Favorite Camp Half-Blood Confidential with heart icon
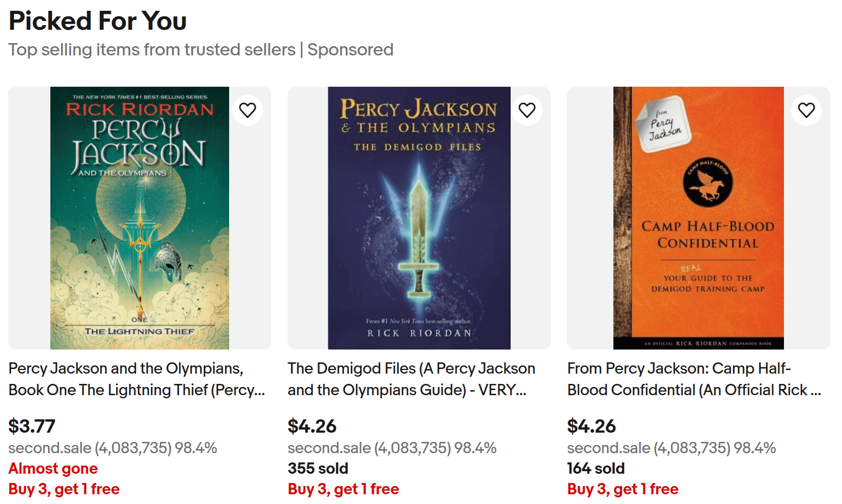This screenshot has width=842, height=504. coord(807,110)
